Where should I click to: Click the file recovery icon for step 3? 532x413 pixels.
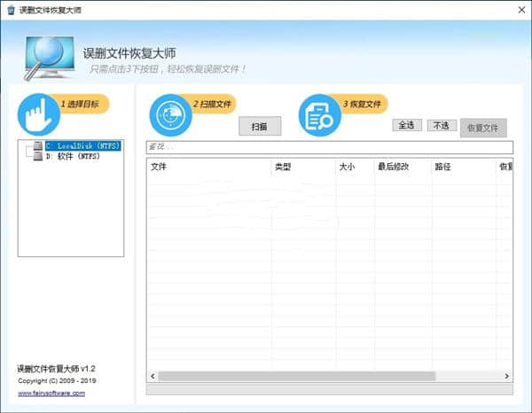pyautogui.click(x=319, y=115)
